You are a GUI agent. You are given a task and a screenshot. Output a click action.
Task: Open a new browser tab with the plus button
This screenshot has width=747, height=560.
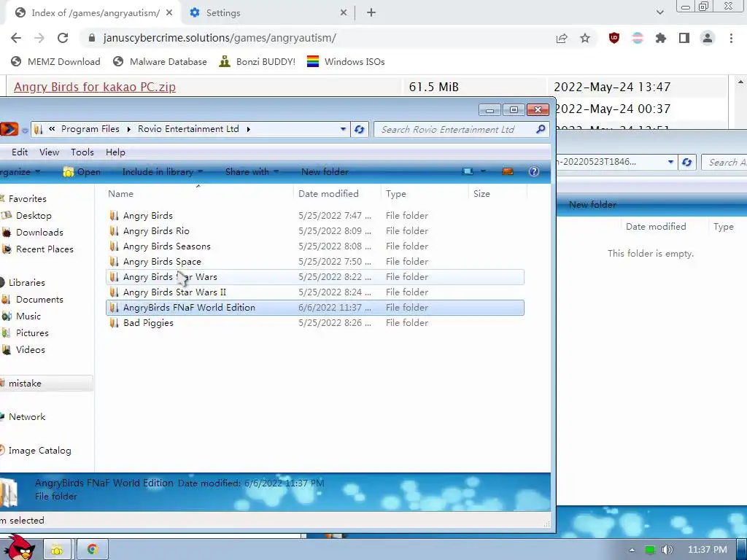click(371, 13)
